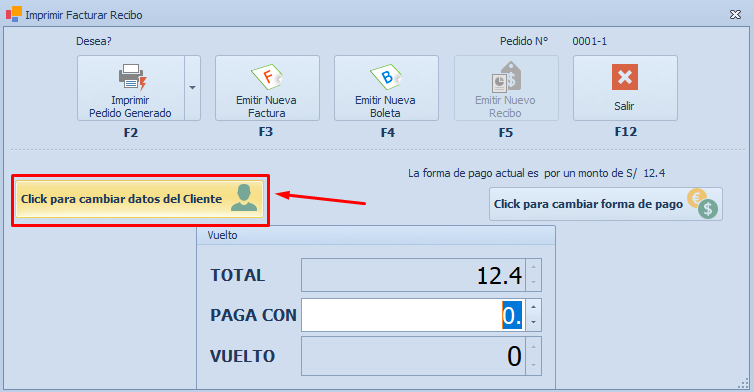The width and height of the screenshot is (754, 392).
Task: Click the Vuelto group box title
Action: 222,235
